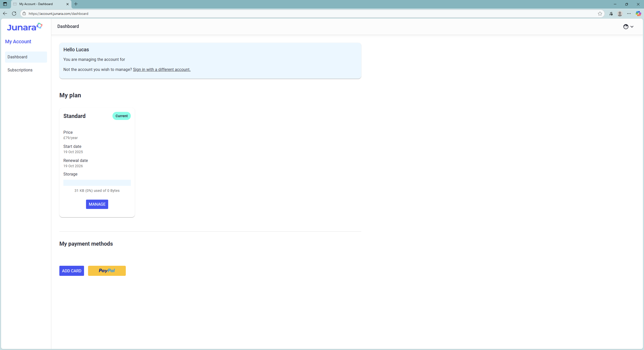
Task: Open tab actions menu icon
Action: pyautogui.click(x=5, y=4)
